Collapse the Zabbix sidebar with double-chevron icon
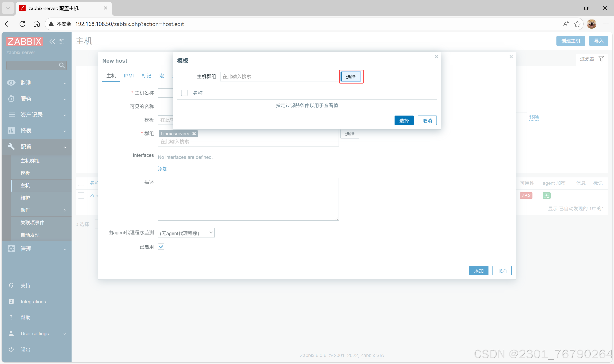Screen dimensions: 614x364 (x=52, y=42)
